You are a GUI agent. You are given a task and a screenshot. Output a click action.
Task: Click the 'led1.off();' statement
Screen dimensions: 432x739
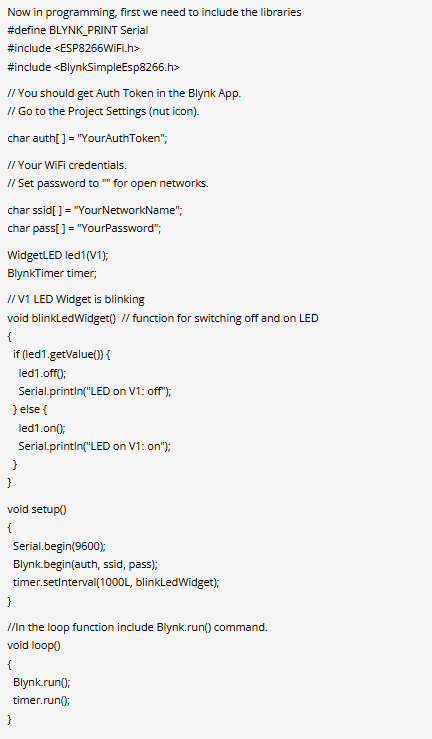(42, 373)
